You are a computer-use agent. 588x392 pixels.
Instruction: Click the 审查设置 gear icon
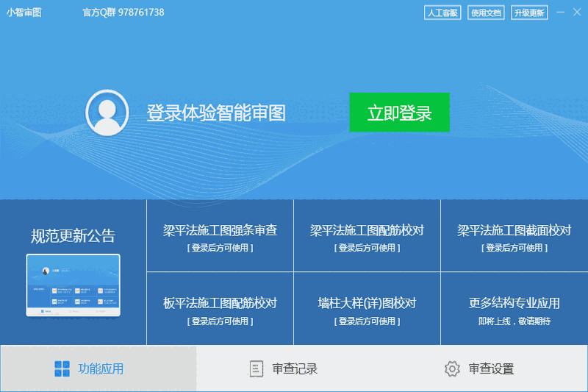pyautogui.click(x=452, y=368)
